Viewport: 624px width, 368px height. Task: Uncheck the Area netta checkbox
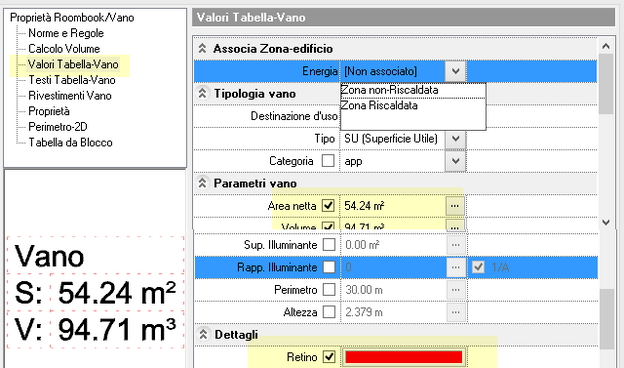click(328, 206)
